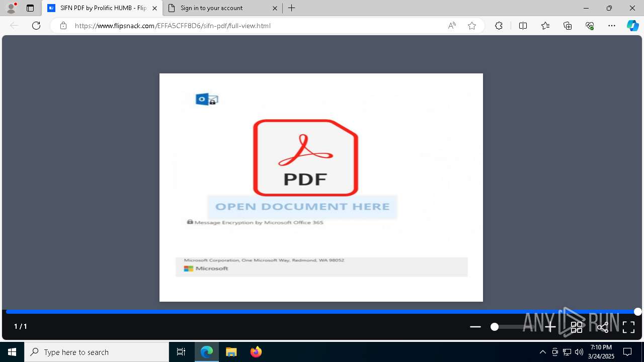Image resolution: width=644 pixels, height=362 pixels.
Task: Open the tab actions menu icon
Action: pyautogui.click(x=30, y=8)
